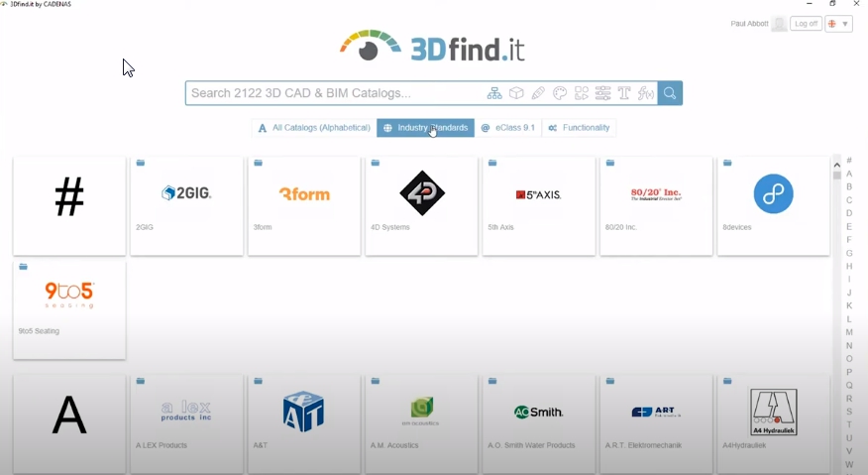Click the Log off button
The height and width of the screenshot is (475, 868).
click(806, 24)
